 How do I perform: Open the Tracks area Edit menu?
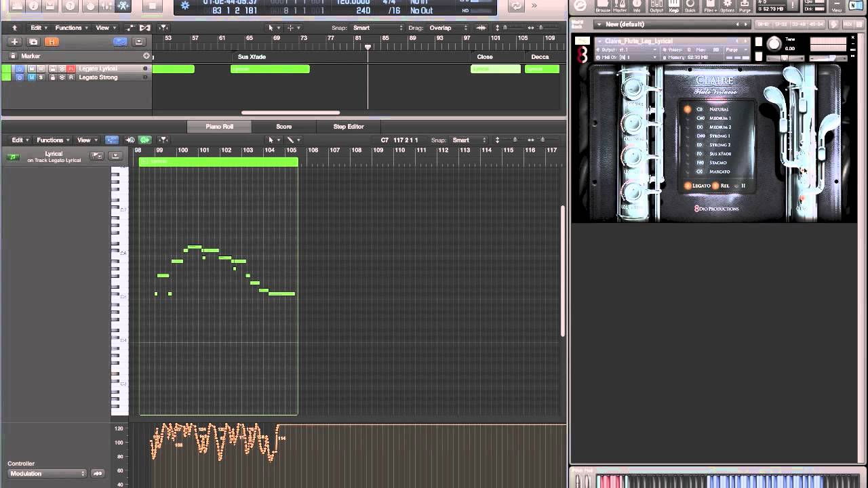click(x=39, y=28)
